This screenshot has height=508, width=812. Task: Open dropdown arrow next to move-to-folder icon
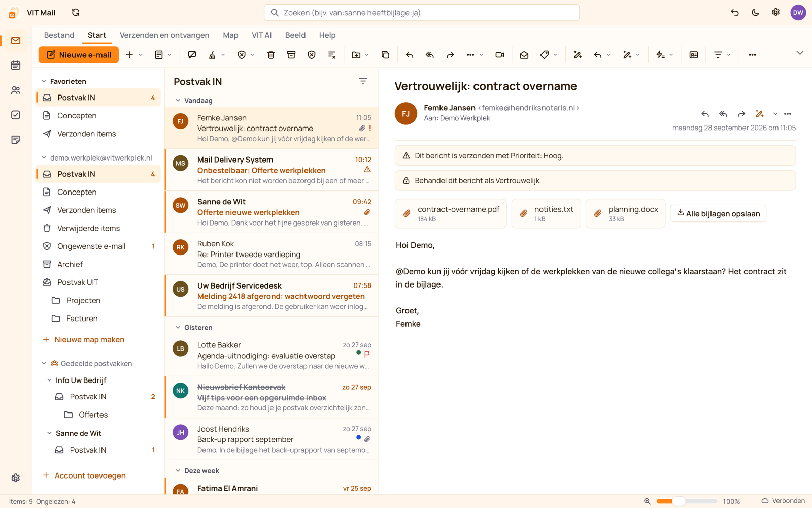click(367, 55)
